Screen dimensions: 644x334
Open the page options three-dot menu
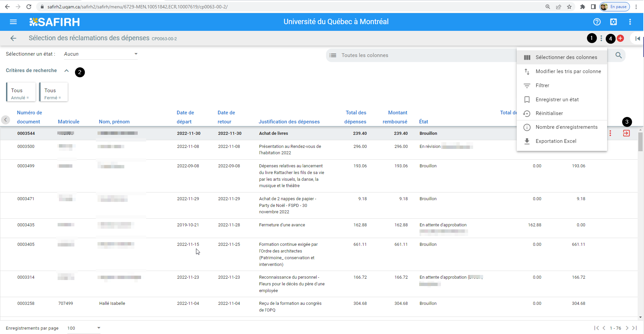(x=601, y=39)
